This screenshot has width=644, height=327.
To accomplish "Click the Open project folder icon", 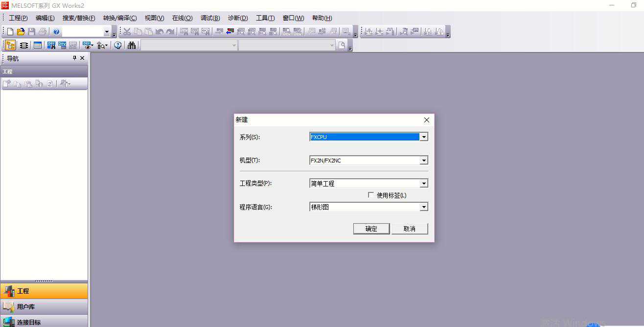I will [x=21, y=32].
